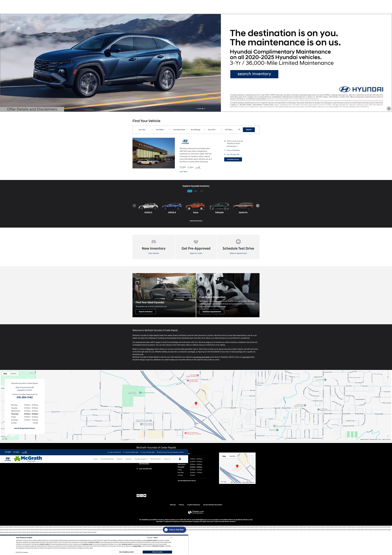The image size is (392, 555).
Task: Click Chat or Text Now button
Action: tap(174, 530)
